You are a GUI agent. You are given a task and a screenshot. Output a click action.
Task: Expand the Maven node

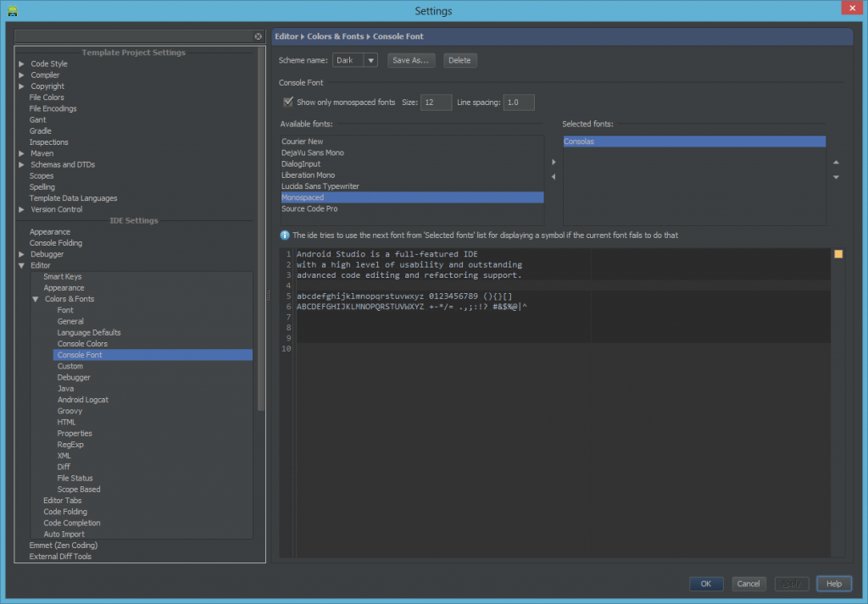pyautogui.click(x=21, y=153)
